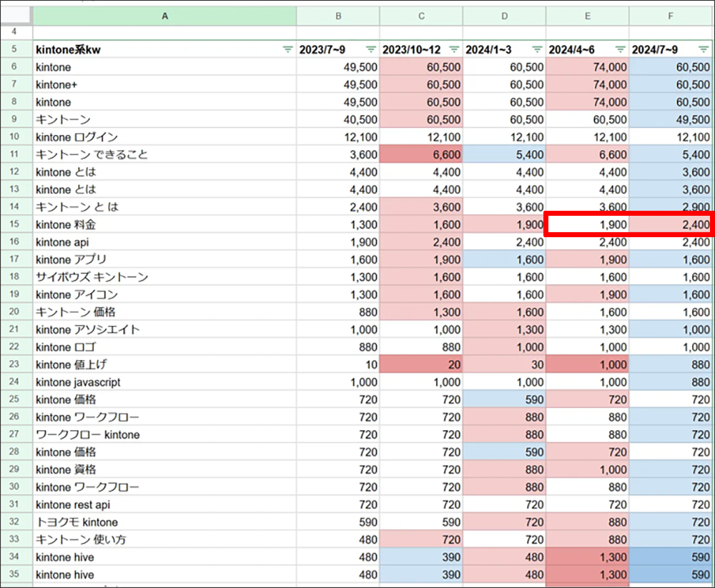This screenshot has width=715, height=588.
Task: Open filter for kintone系kw column header
Action: [287, 49]
